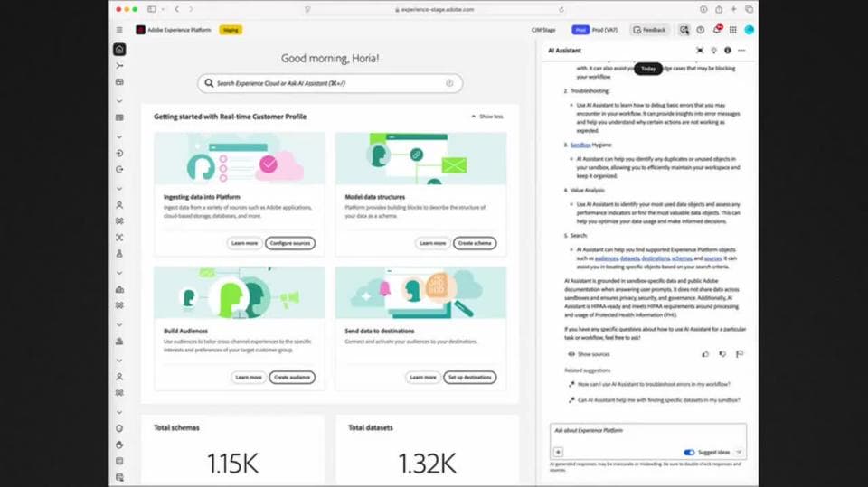
Task: Open the notifications bell
Action: pos(717,29)
